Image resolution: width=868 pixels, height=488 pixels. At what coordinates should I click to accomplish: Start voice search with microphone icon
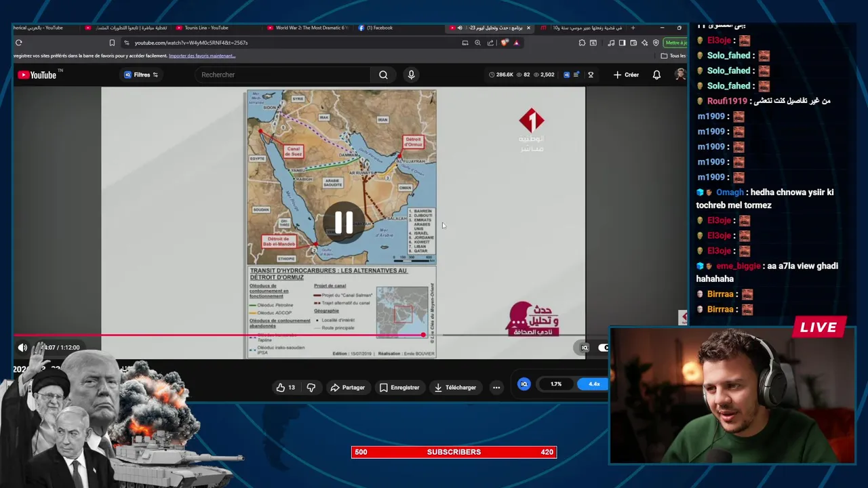pyautogui.click(x=411, y=75)
